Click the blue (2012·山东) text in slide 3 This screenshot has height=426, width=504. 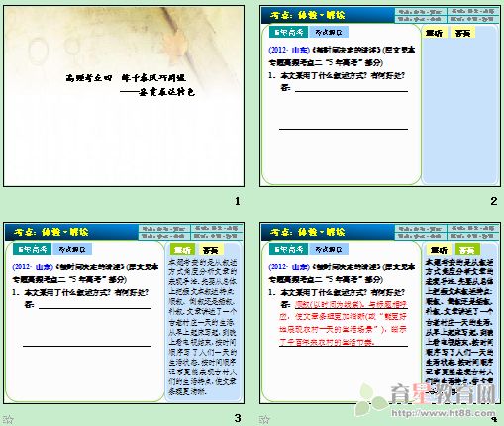point(33,267)
